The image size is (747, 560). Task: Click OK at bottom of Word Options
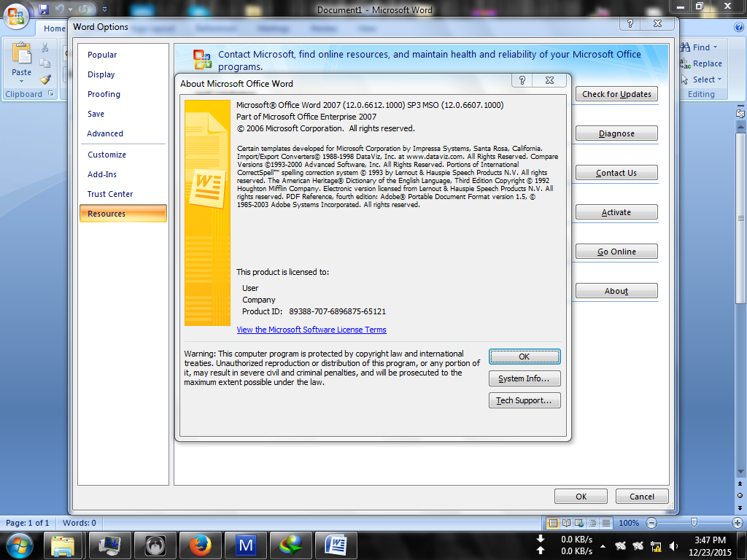581,497
